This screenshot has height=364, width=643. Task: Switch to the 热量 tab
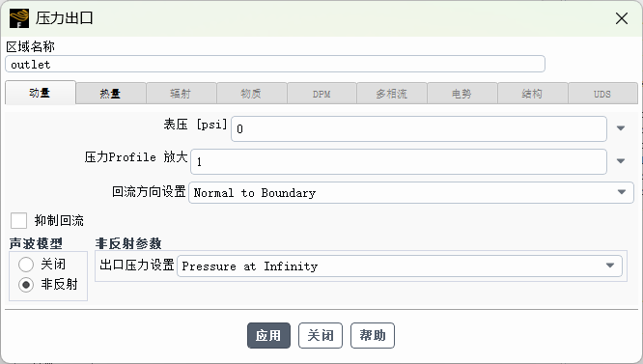[x=111, y=94]
